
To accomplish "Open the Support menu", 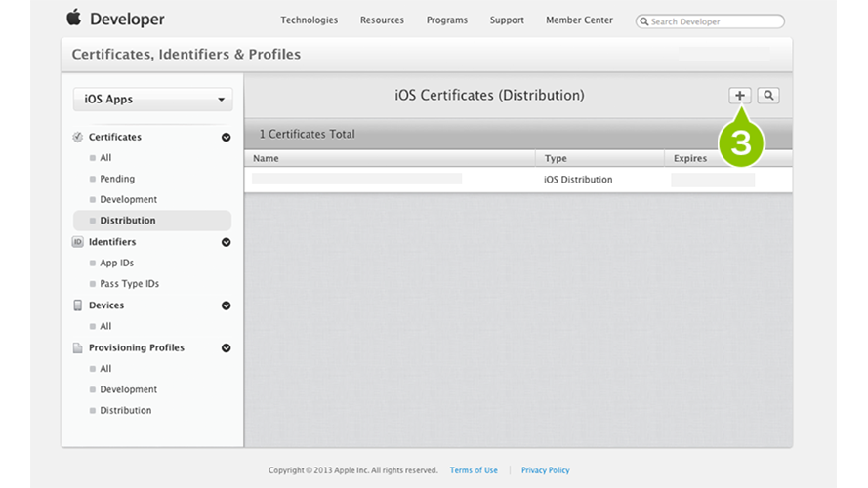I will coord(507,20).
